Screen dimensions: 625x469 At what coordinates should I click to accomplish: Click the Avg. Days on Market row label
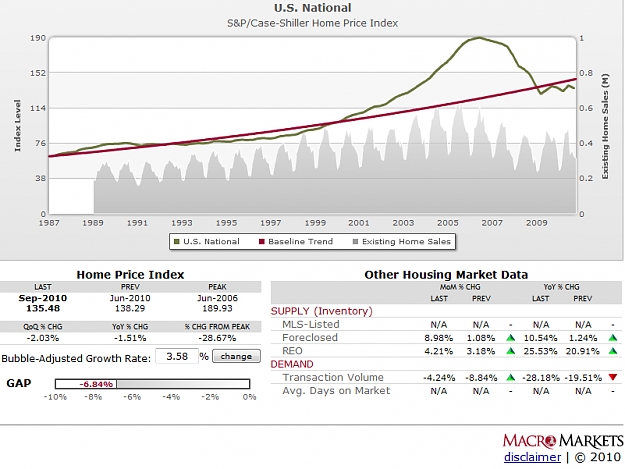pos(336,391)
